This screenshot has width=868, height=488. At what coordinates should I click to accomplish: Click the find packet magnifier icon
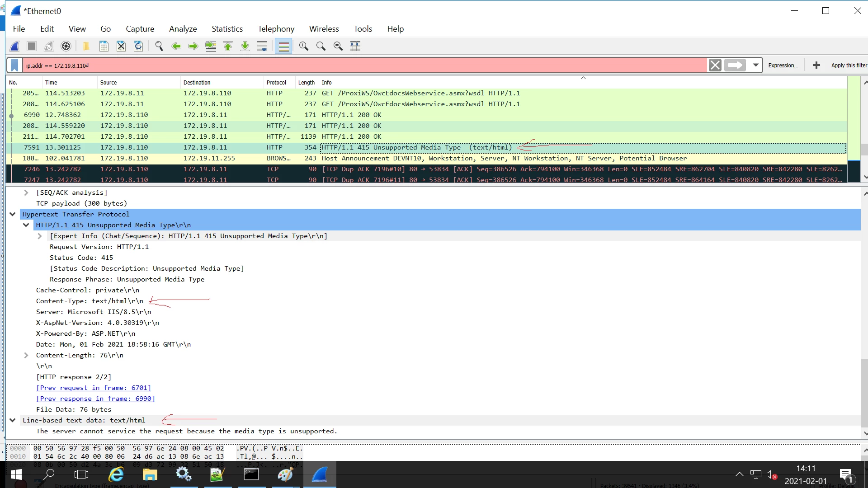point(159,46)
